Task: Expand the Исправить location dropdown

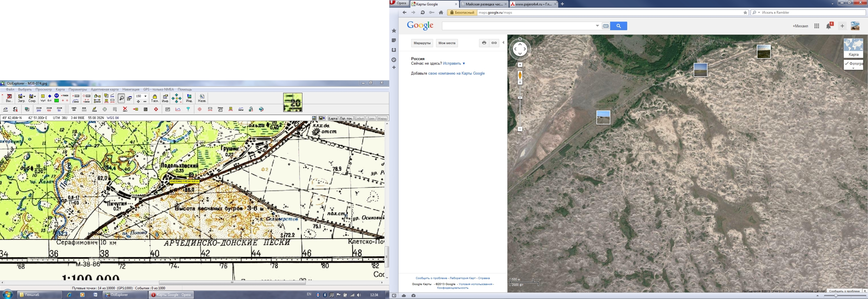Action: point(464,64)
